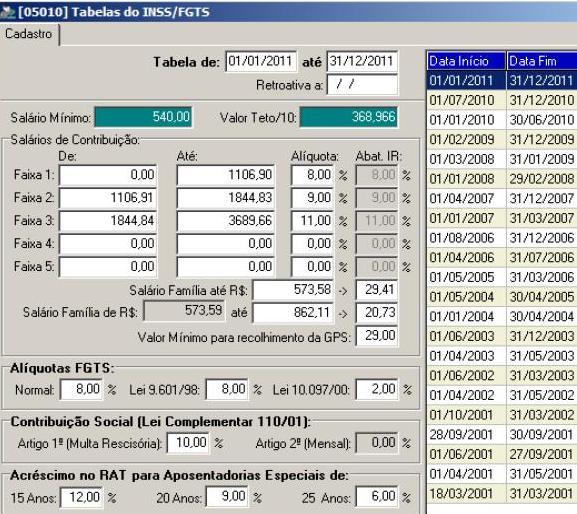Select the row starting 01/05/2005
The height and width of the screenshot is (514, 577).
[x=502, y=277]
